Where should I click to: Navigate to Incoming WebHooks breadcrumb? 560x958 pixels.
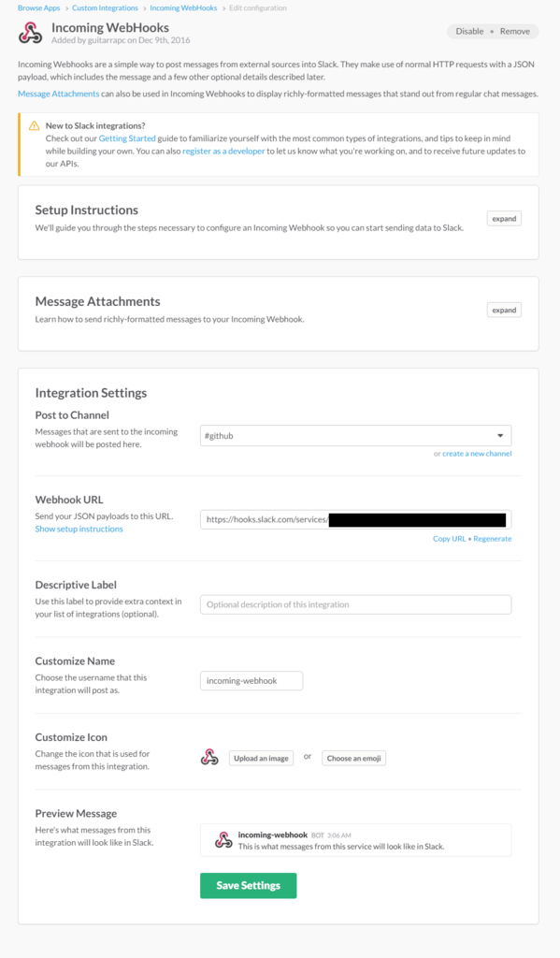183,7
